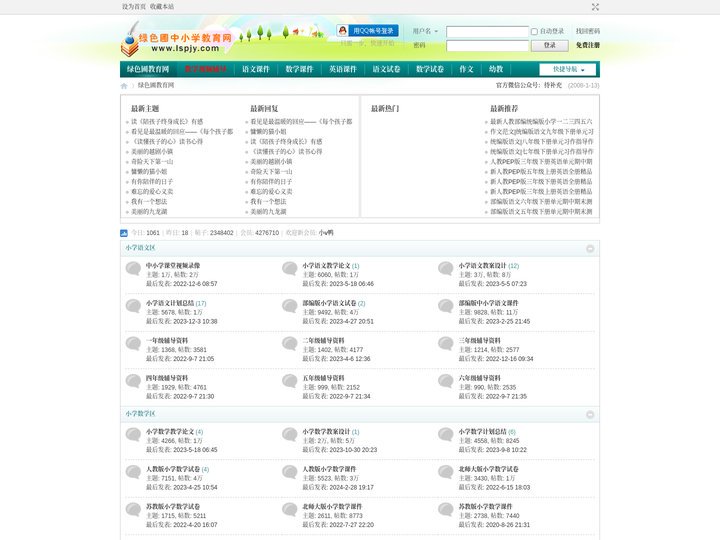
Task: Click the forum icon beside 北师大版小学数学试卷
Action: [446, 472]
